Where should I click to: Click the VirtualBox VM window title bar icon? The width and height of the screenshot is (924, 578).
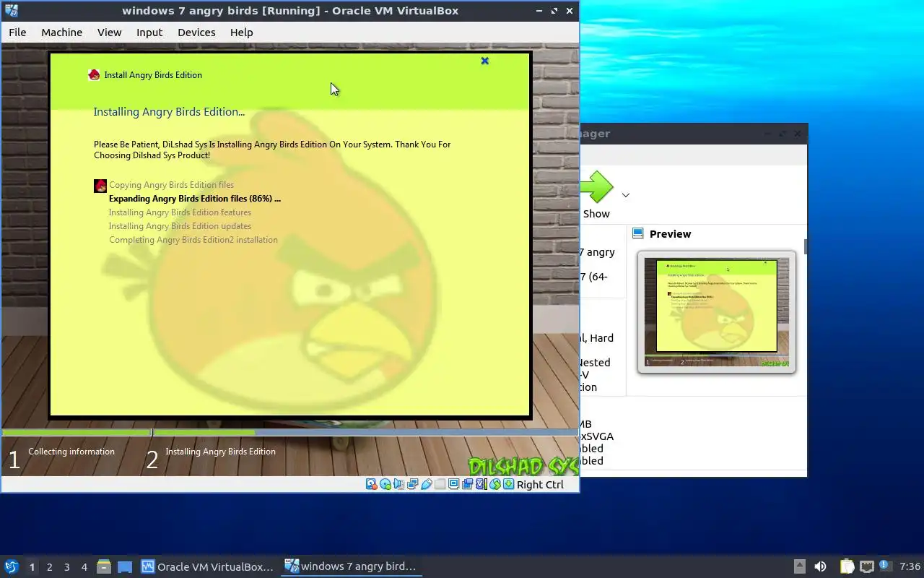click(11, 10)
